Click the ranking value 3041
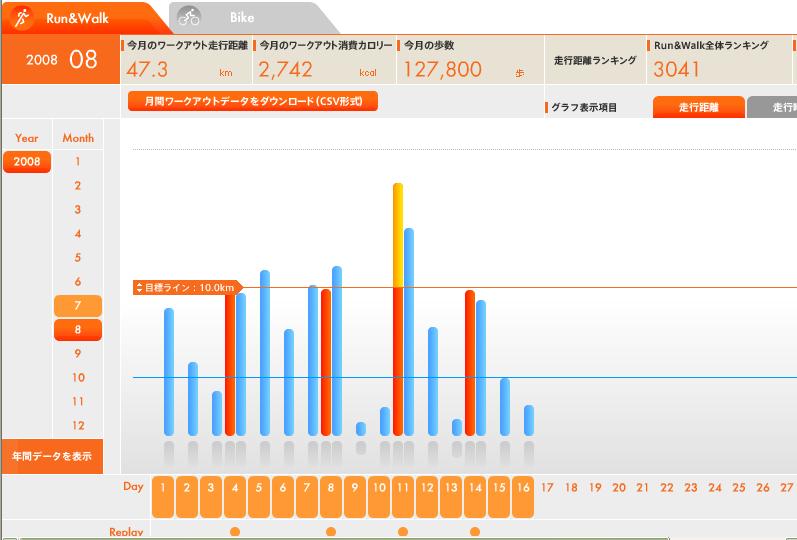Screen dimensions: 797x540 677,70
